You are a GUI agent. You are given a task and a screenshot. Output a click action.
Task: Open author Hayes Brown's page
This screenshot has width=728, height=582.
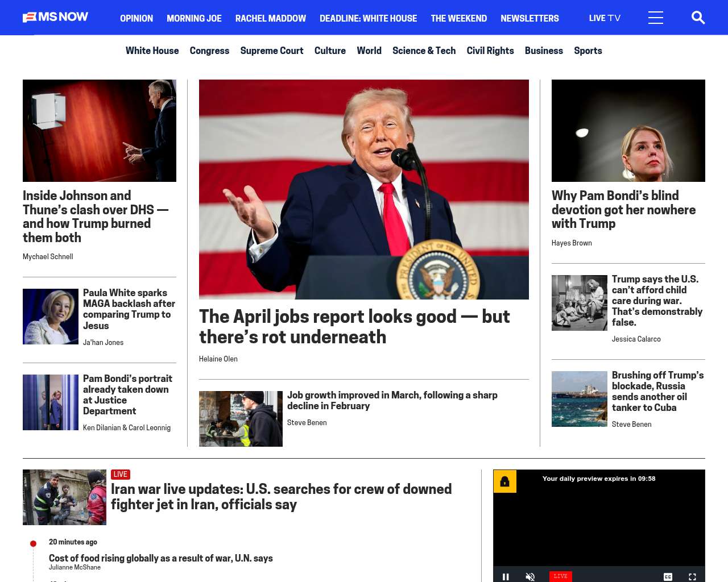(572, 243)
